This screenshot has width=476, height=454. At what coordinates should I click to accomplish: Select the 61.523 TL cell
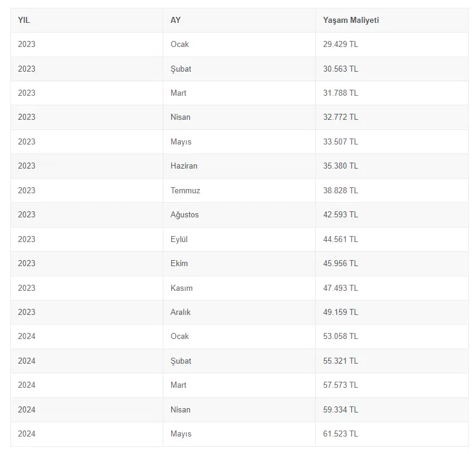340,434
